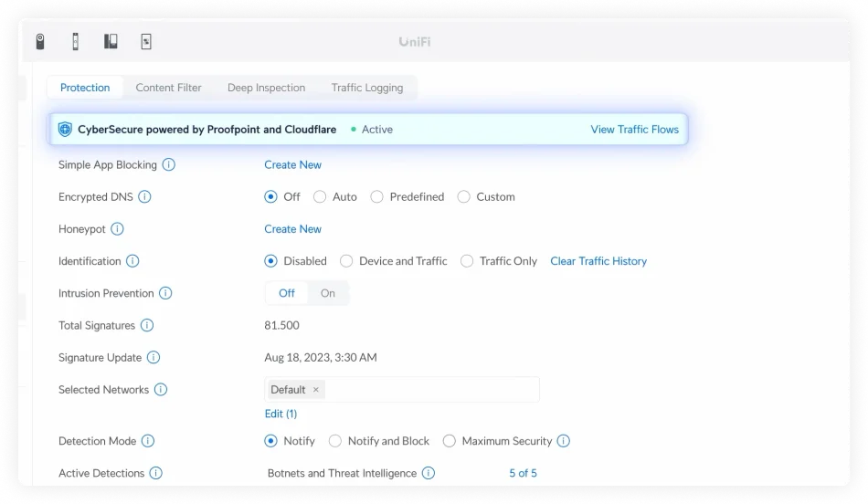Click Edit (1) under Selected Networks
Viewport: 868px width, 504px height.
(x=281, y=414)
